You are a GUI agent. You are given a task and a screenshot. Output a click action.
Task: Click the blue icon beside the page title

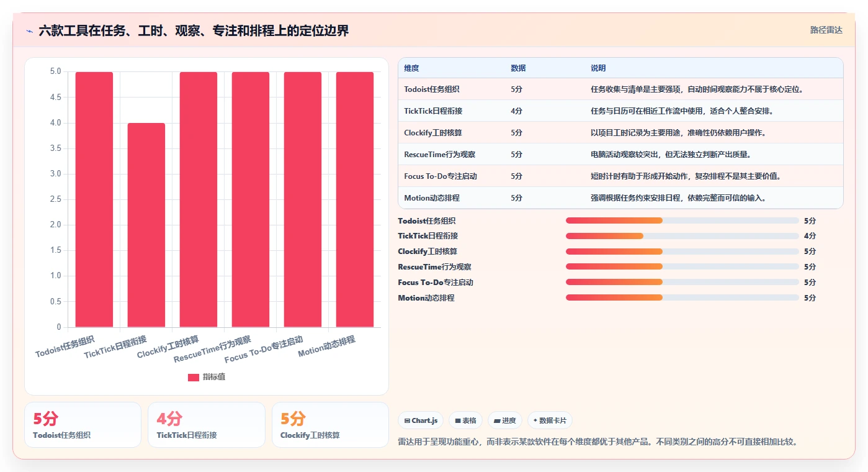tap(29, 30)
